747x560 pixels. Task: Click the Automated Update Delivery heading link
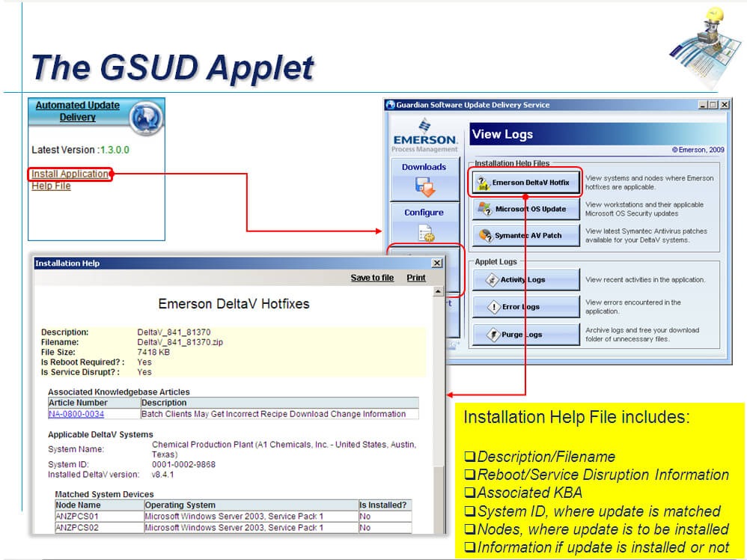(x=78, y=111)
